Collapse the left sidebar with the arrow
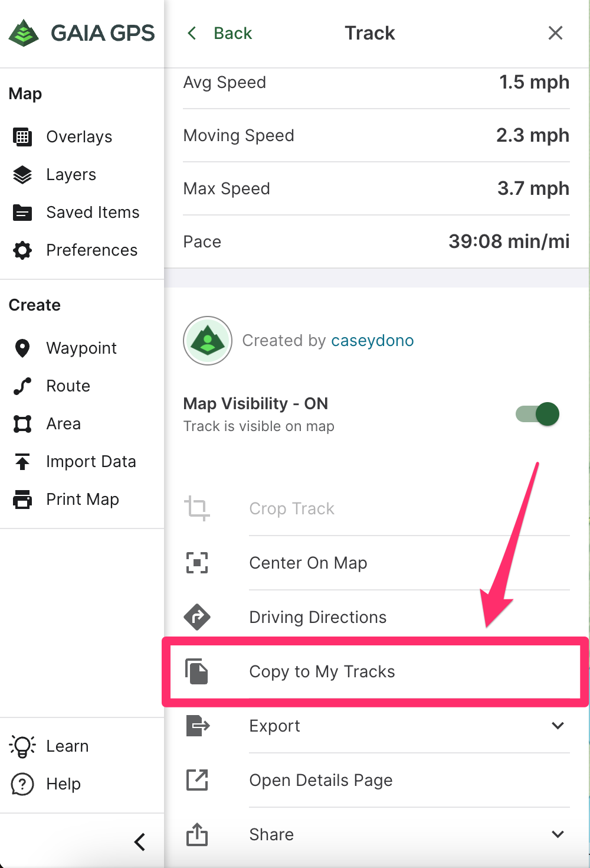This screenshot has width=590, height=868. click(140, 841)
